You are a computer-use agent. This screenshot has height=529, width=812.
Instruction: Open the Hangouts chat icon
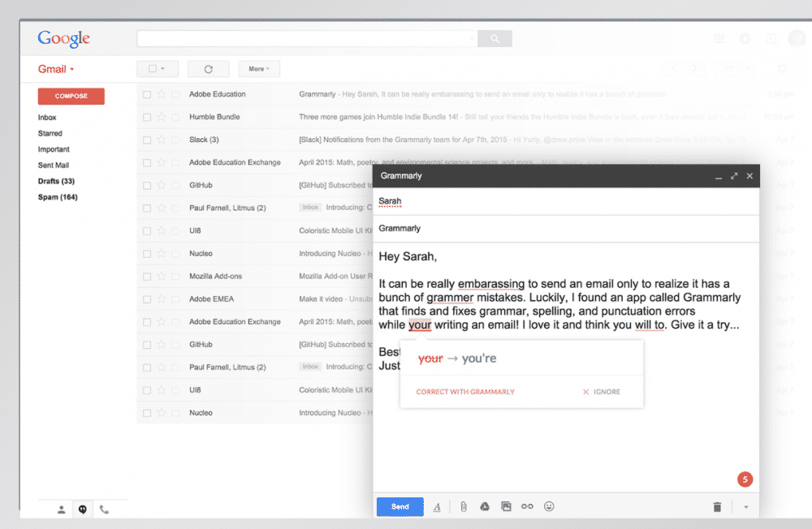coord(82,510)
